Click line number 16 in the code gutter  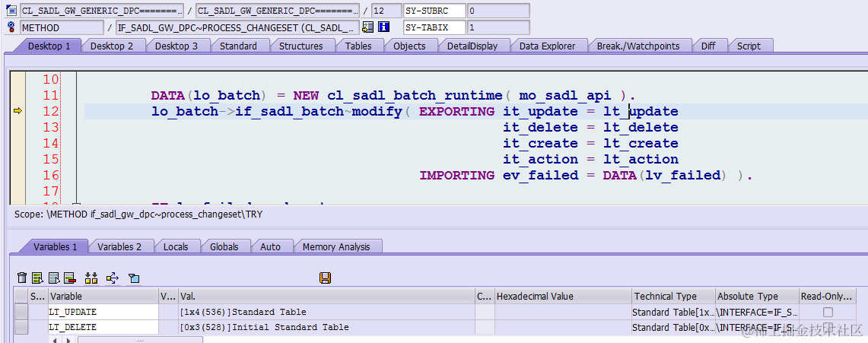pos(50,176)
